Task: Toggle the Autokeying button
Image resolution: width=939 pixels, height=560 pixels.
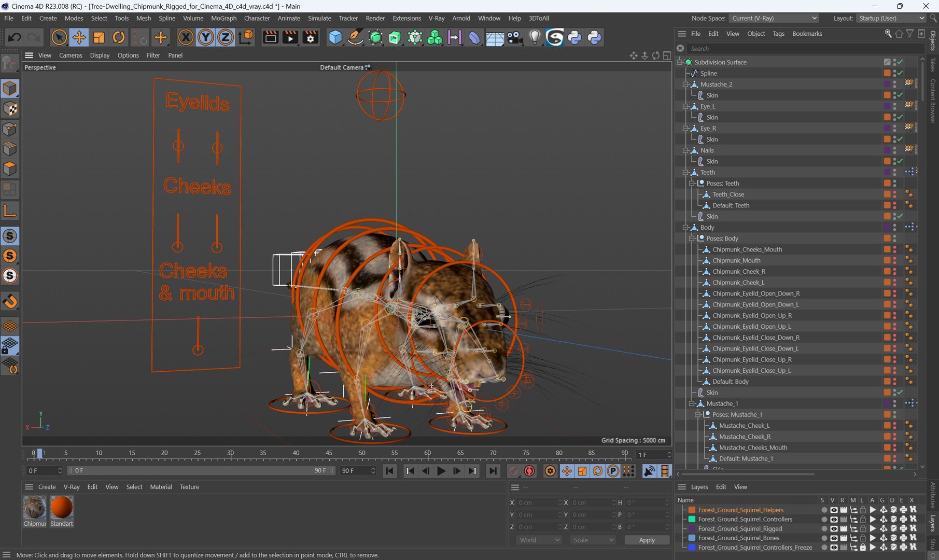Action: click(529, 471)
